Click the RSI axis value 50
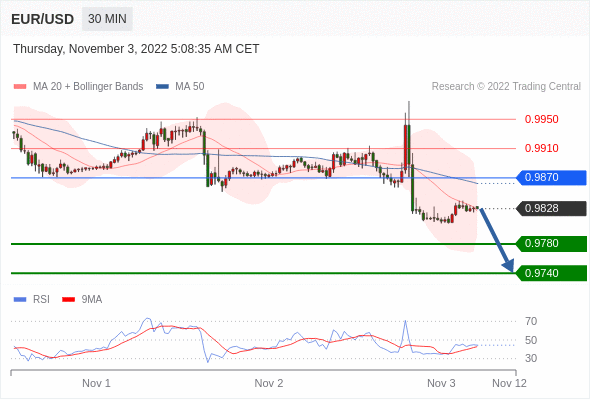590x400 pixels. point(531,340)
